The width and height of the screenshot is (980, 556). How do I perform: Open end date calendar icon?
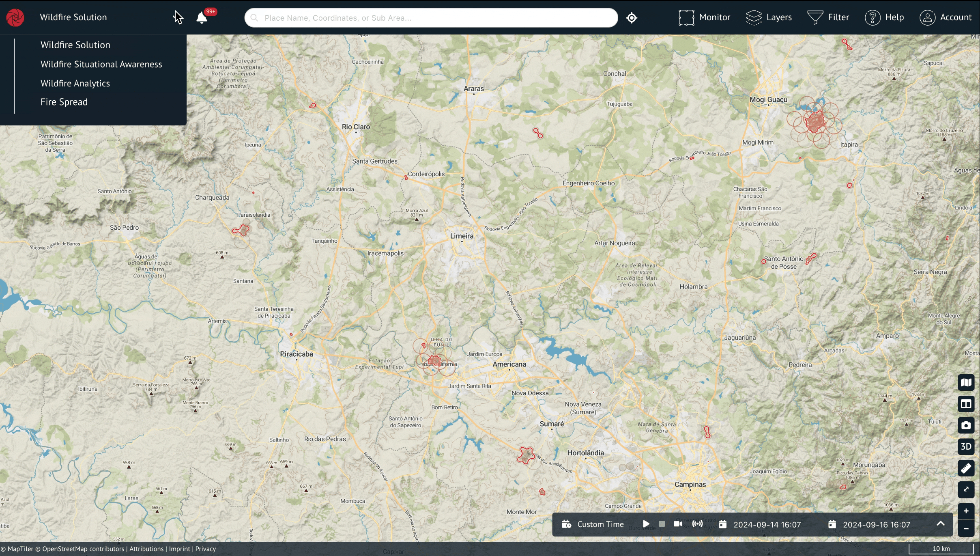pyautogui.click(x=832, y=524)
